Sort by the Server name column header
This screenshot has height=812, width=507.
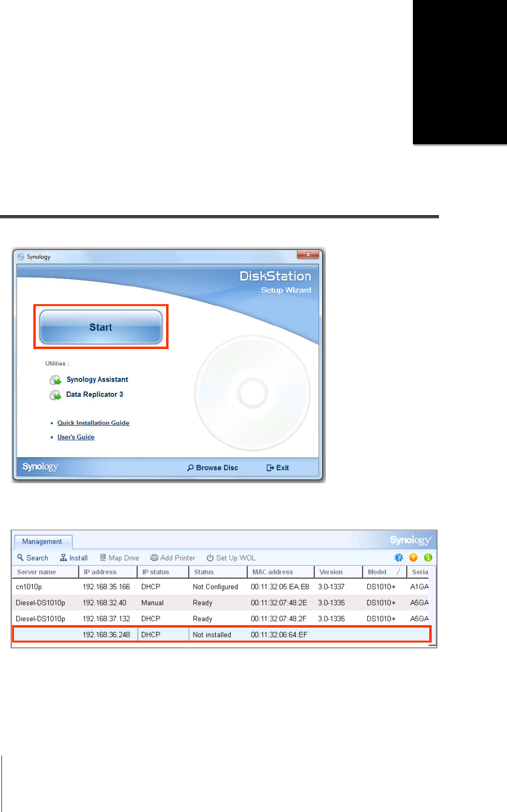pyautogui.click(x=45, y=572)
